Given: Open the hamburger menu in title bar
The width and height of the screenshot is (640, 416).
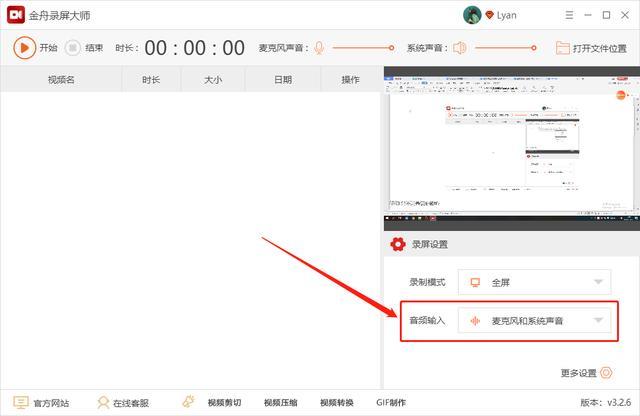Looking at the screenshot, I should click(569, 15).
